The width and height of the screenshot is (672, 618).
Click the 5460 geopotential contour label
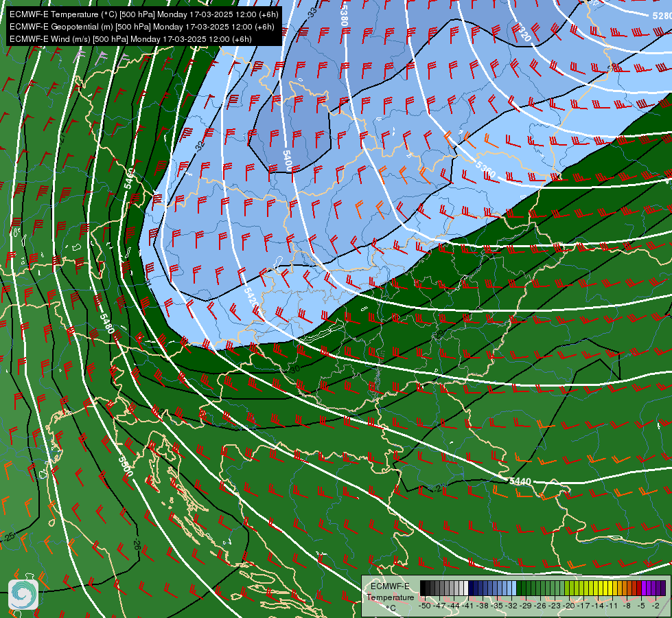point(129,179)
